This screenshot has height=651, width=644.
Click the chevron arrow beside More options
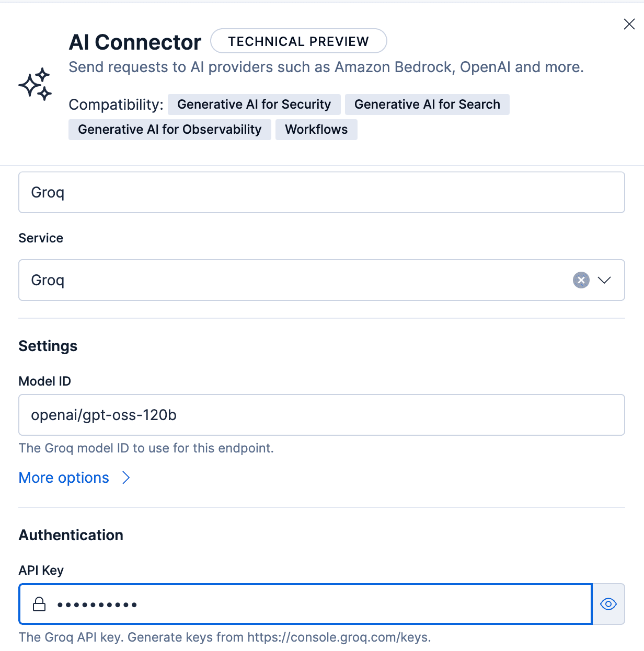[125, 478]
